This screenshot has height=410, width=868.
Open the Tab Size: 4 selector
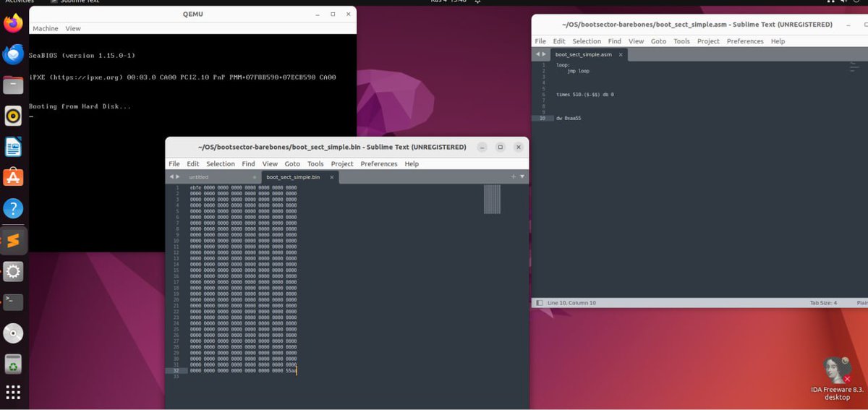[x=823, y=303]
